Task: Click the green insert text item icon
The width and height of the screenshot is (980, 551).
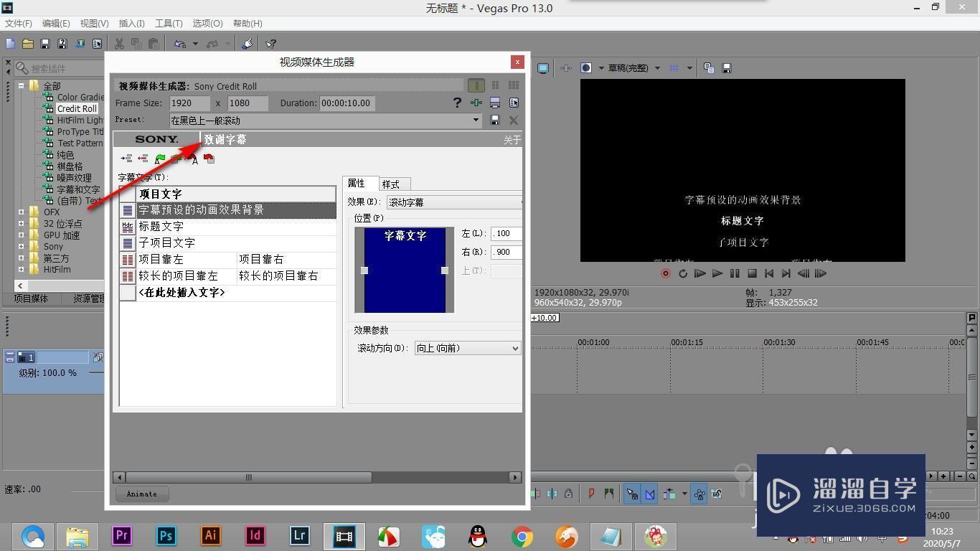Action: pyautogui.click(x=160, y=159)
